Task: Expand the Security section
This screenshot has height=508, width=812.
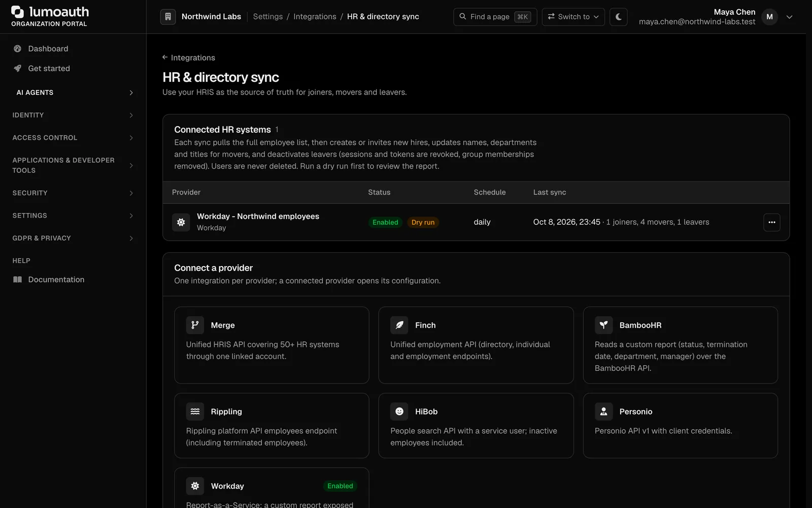Action: 73,193
